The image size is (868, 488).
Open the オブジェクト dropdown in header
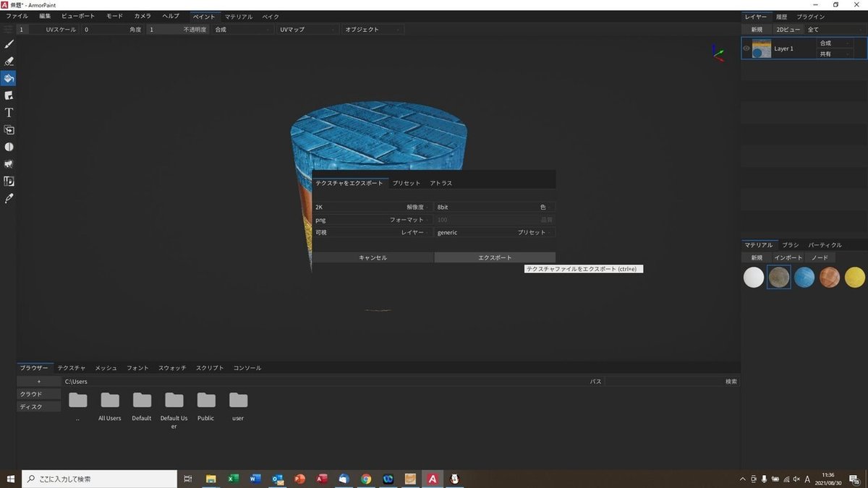(372, 30)
